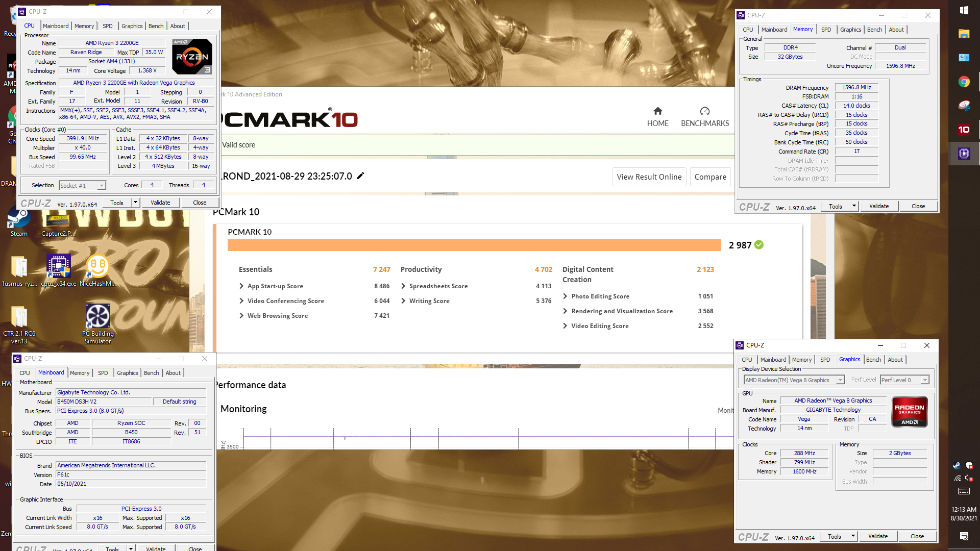Open Tools dropdown arrow in Graphics window
The height and width of the screenshot is (551, 980).
coord(853,536)
